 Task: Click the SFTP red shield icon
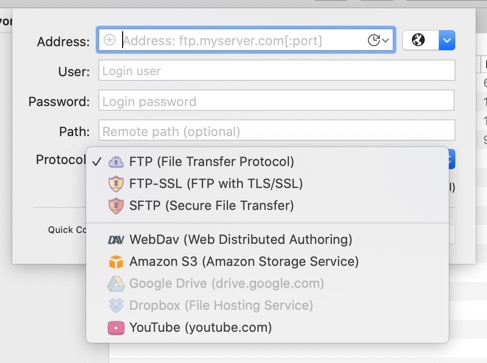[x=116, y=206]
